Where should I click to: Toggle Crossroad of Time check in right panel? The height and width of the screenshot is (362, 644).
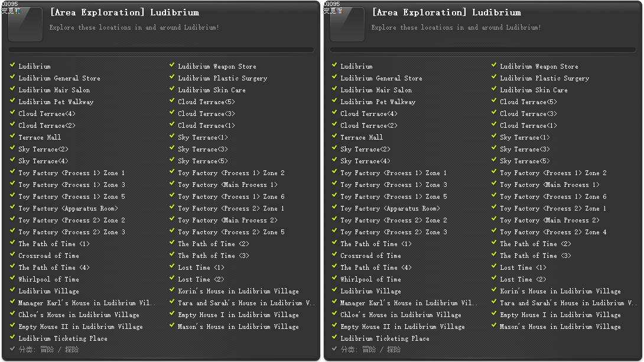pos(334,255)
